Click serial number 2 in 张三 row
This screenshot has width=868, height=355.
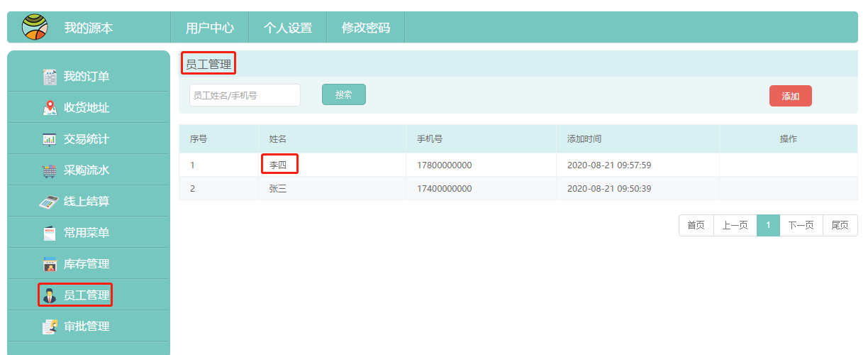coord(192,188)
